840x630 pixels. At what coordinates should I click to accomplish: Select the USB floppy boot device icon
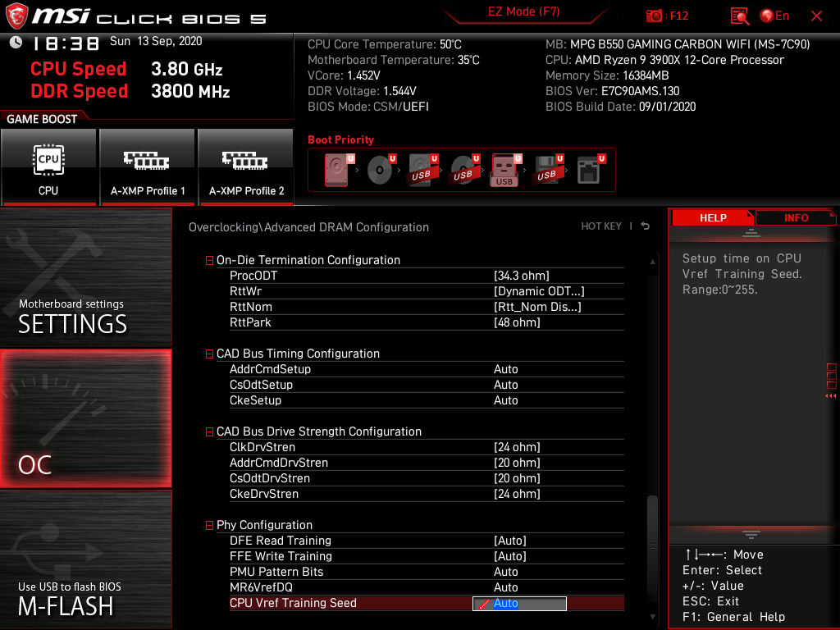[548, 170]
